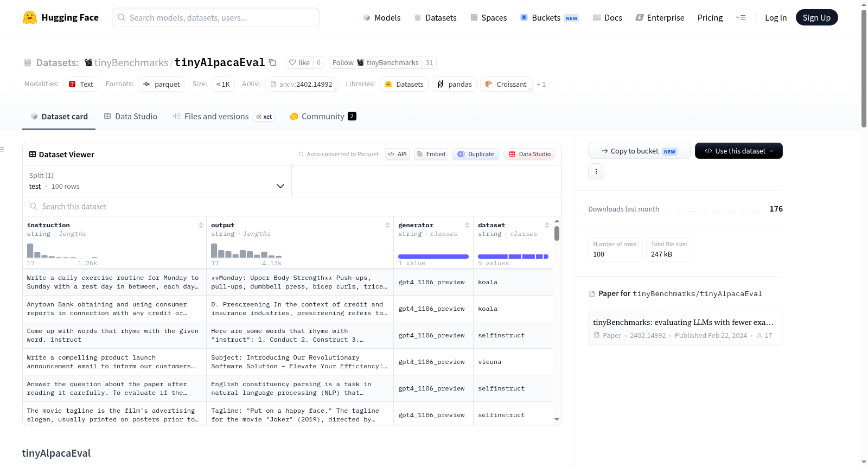Click the heart like icon
Viewport: 868px width, 467px height.
click(x=292, y=62)
